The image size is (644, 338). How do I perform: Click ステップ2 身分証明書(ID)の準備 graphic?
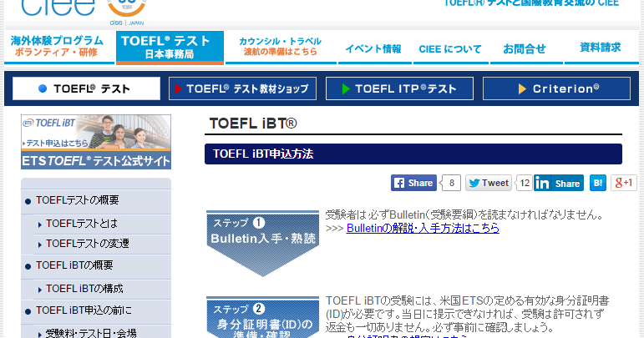[262, 317]
